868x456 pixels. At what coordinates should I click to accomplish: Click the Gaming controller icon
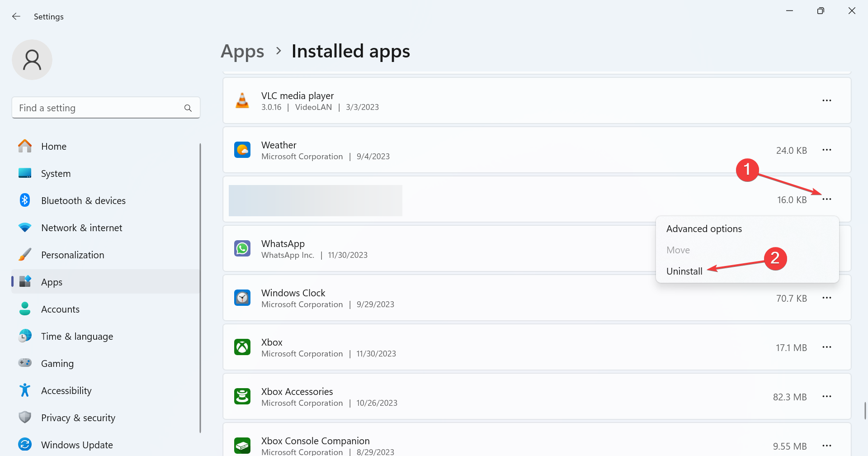[25, 363]
